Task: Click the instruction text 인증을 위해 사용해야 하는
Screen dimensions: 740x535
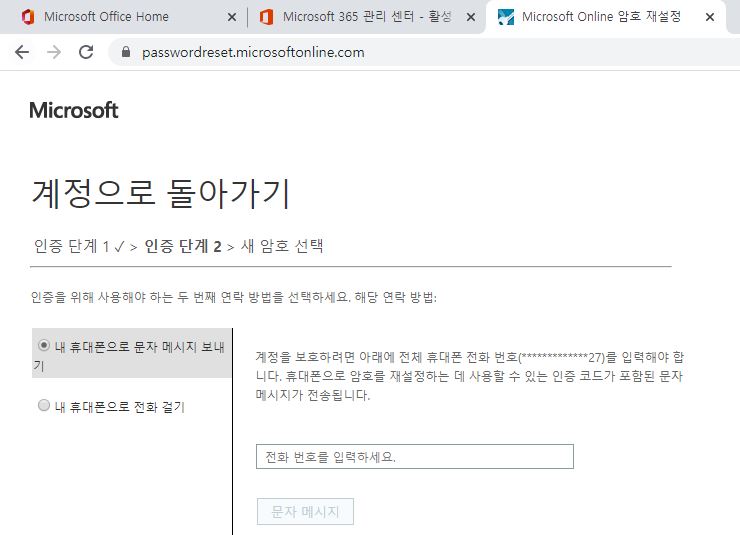Action: tap(234, 297)
